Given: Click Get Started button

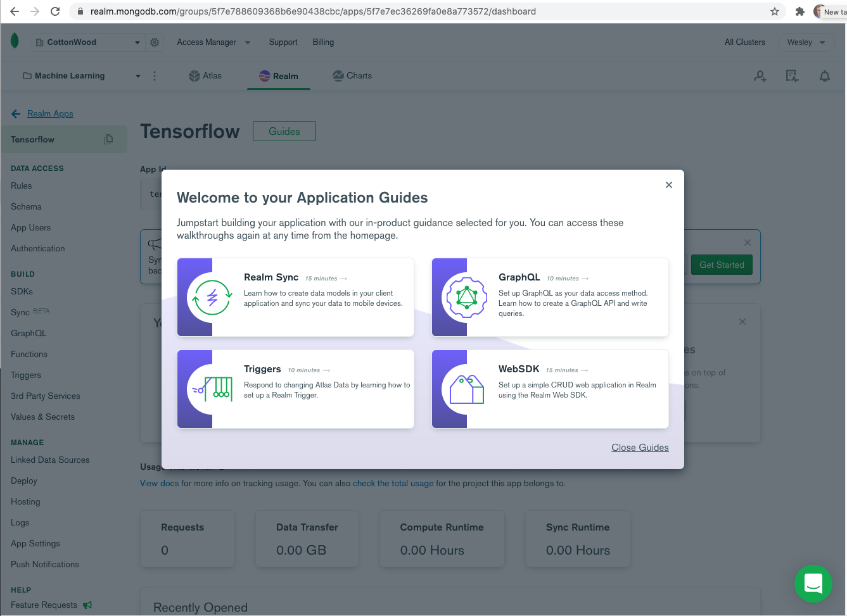Looking at the screenshot, I should [x=722, y=265].
